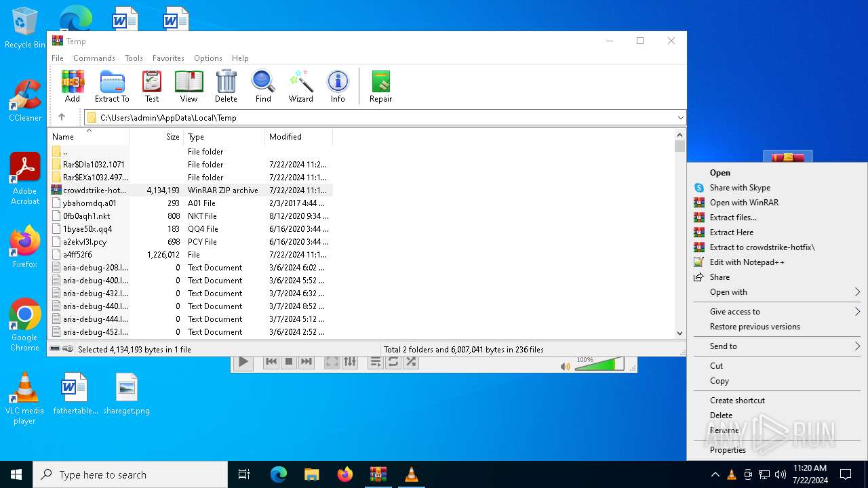Image resolution: width=868 pixels, height=488 pixels.
Task: Choose Extract files... in context menu
Action: pyautogui.click(x=777, y=218)
